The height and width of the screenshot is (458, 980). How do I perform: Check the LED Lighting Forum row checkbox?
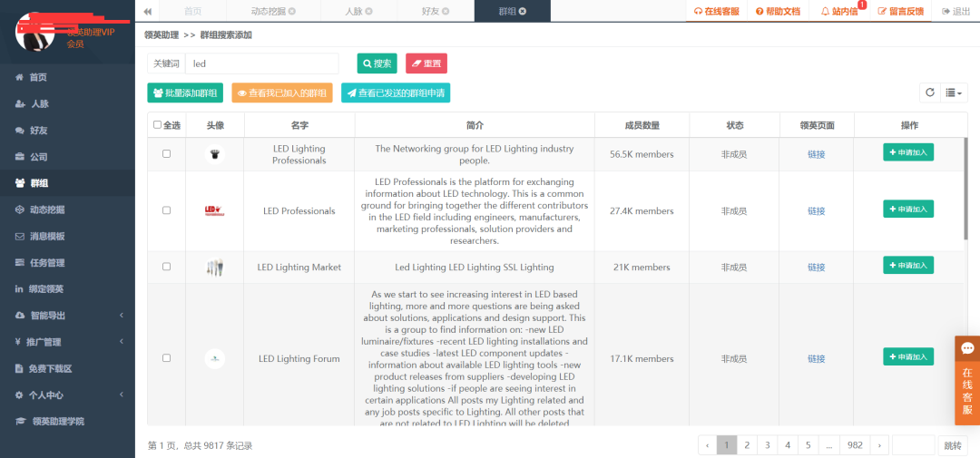click(x=166, y=358)
